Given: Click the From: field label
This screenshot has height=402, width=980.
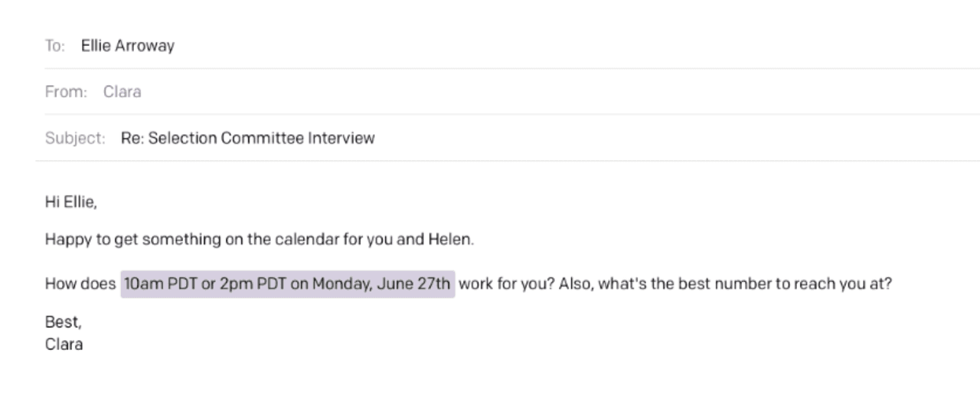Looking at the screenshot, I should point(66,92).
